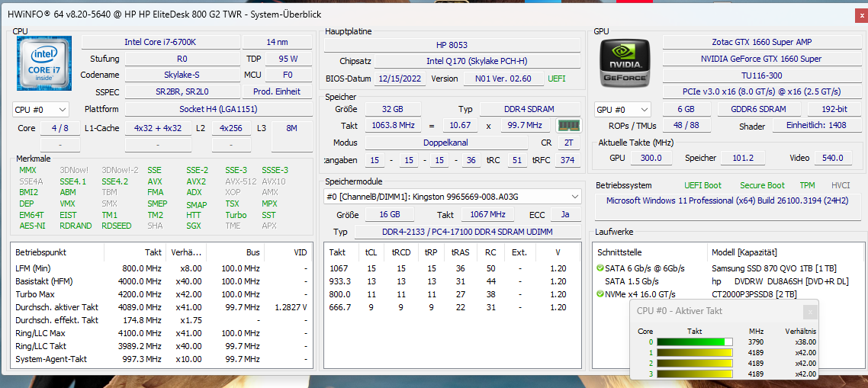Click the 'Basistakt (HFM)' row label
Viewport: 868px width, 388px height.
coord(45,281)
